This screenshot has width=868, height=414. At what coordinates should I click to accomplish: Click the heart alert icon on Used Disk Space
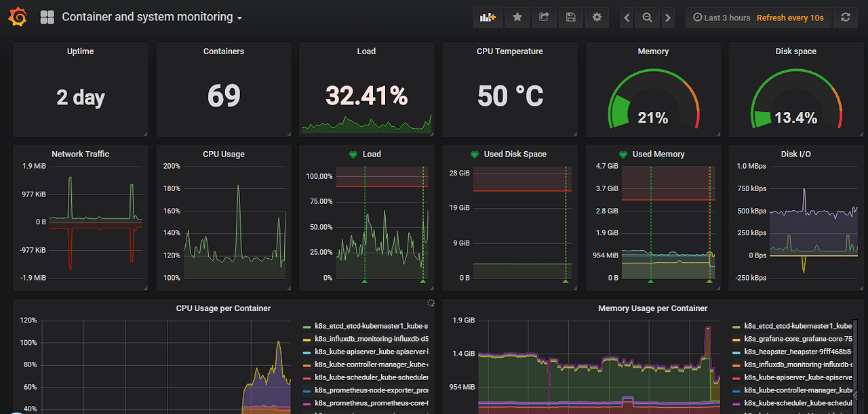(474, 154)
